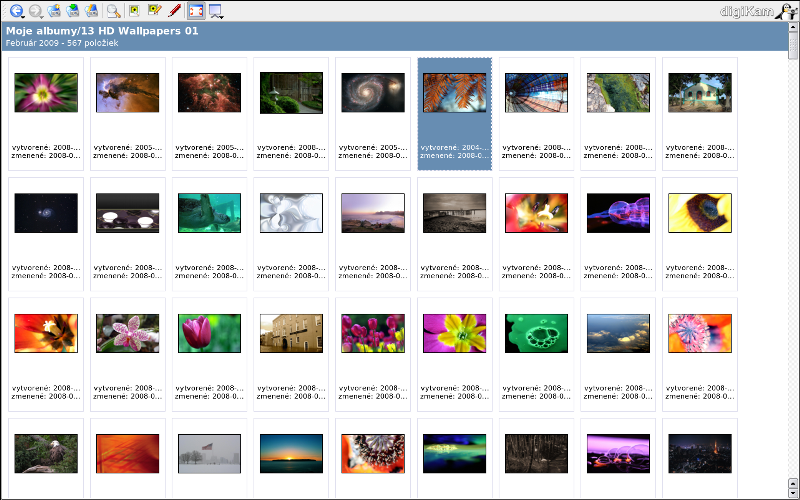Image resolution: width=800 pixels, height=500 pixels.
Task: Click the red pencil rename tool
Action: pos(174,11)
